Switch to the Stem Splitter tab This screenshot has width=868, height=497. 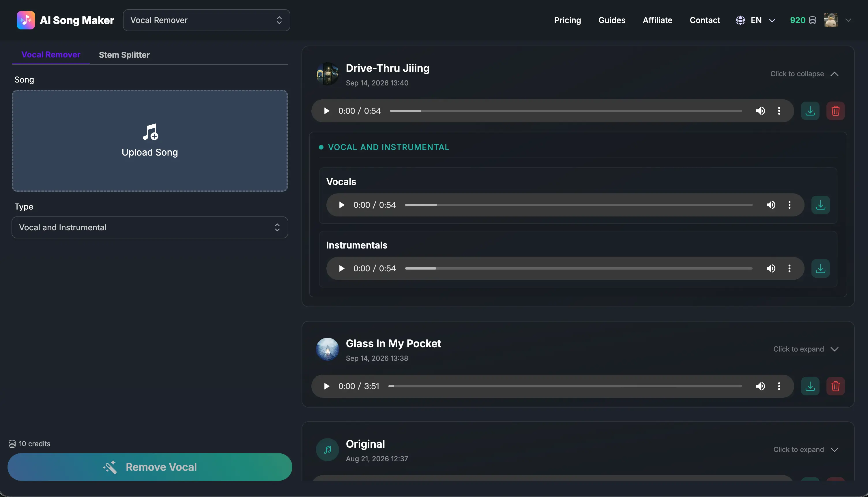tap(124, 55)
